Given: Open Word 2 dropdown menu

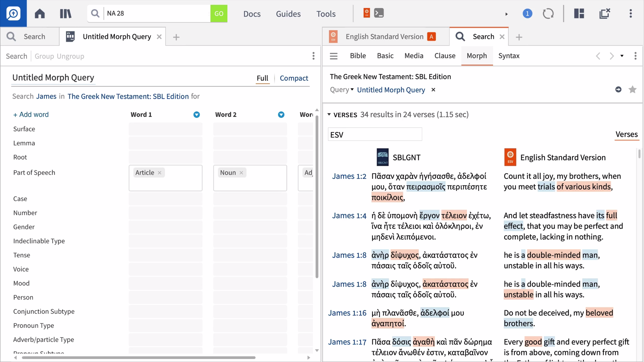Looking at the screenshot, I should 281,115.
